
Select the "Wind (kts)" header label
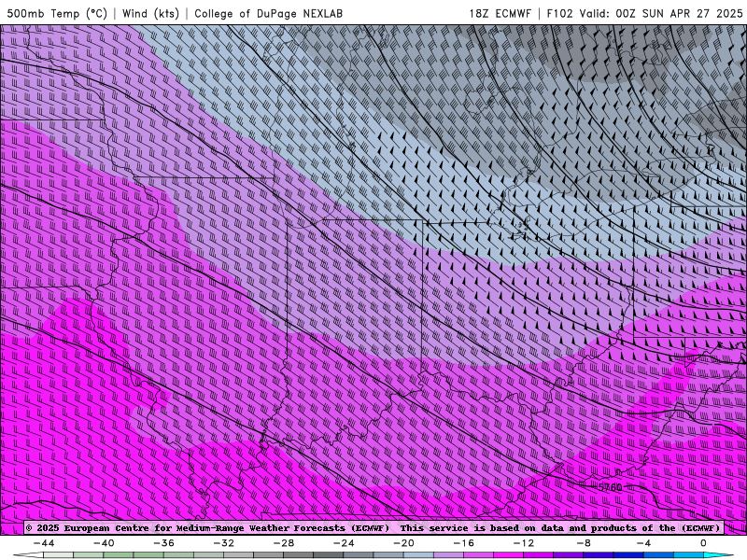tap(150, 13)
